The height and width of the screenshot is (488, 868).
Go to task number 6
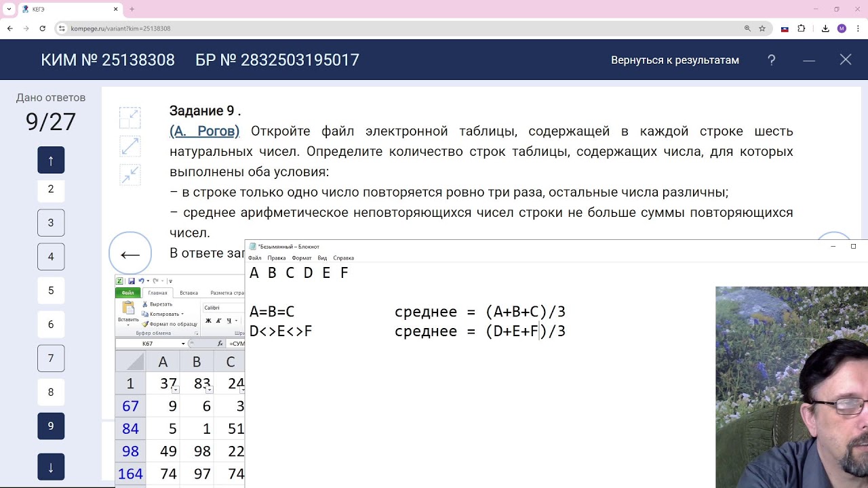tap(51, 324)
